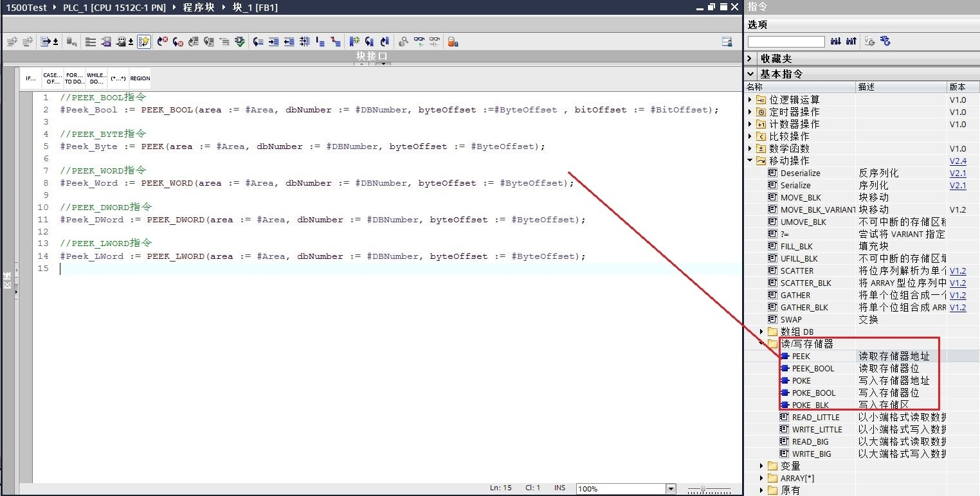Expand the 数组 DB folder
Screen dimensions: 980x496
coord(761,332)
